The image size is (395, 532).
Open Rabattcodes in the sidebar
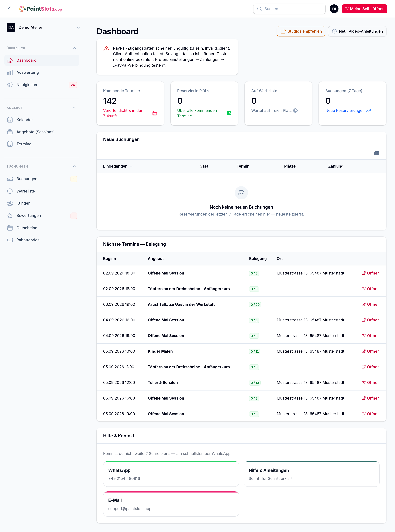pyautogui.click(x=42, y=240)
